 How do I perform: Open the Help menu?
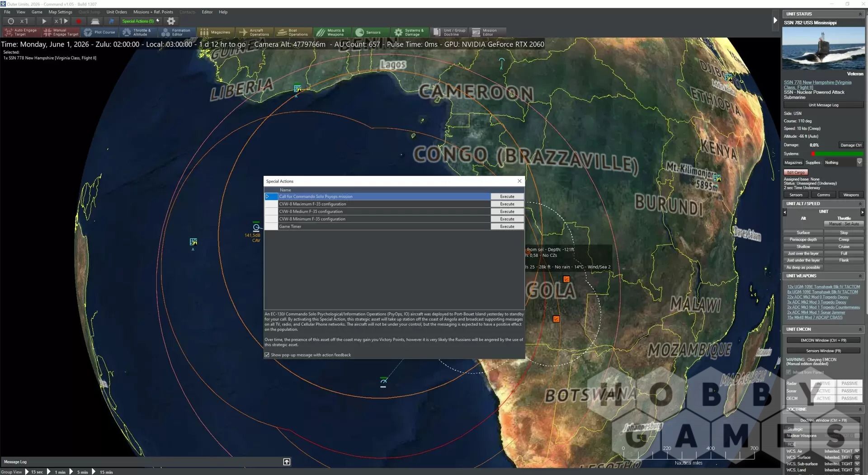[223, 12]
